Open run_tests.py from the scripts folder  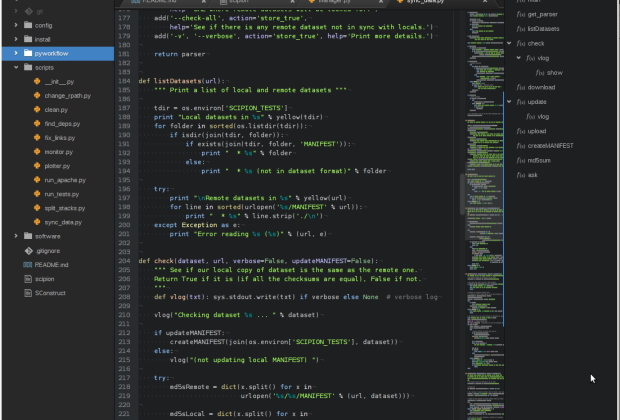pos(62,194)
